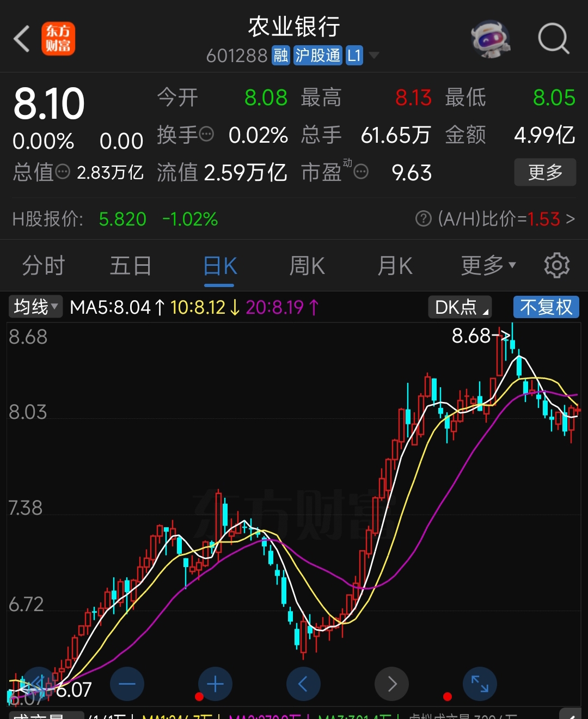Open the robot assistant avatar
The width and height of the screenshot is (588, 719).
click(491, 39)
